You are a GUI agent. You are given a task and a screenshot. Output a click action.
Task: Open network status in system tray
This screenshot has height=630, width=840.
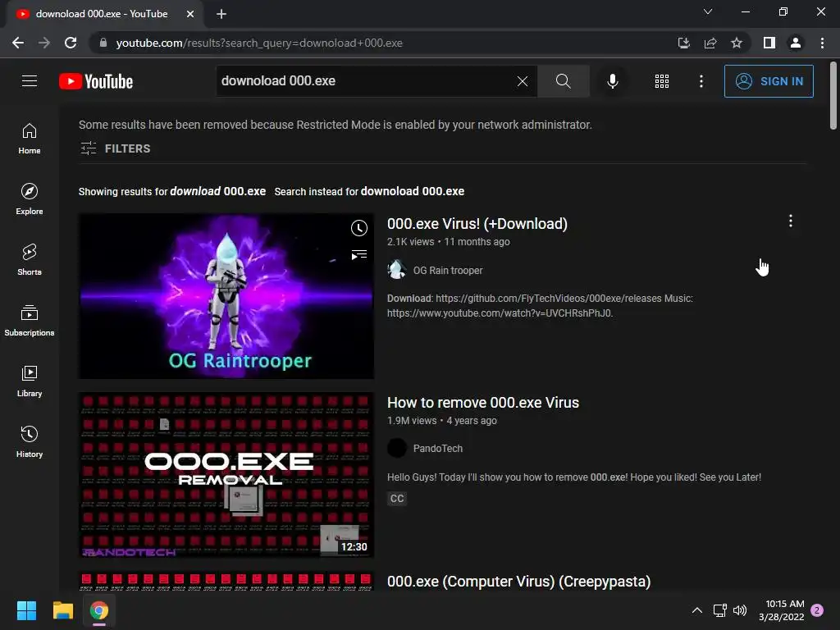[719, 610]
